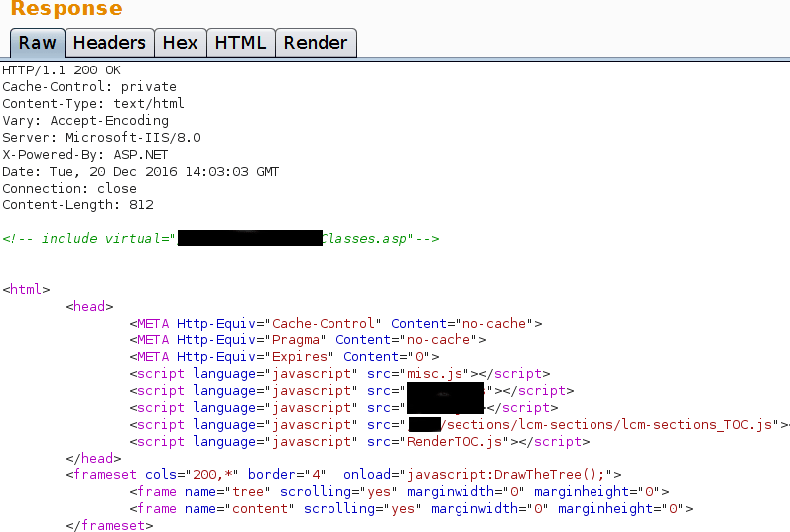
Task: Click the "Vary: Accept-Encoding" header
Action: tap(85, 121)
